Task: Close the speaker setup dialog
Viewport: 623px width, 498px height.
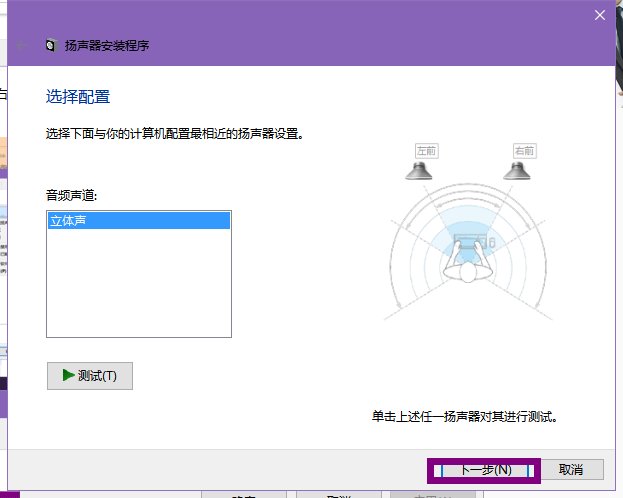Action: 600,15
